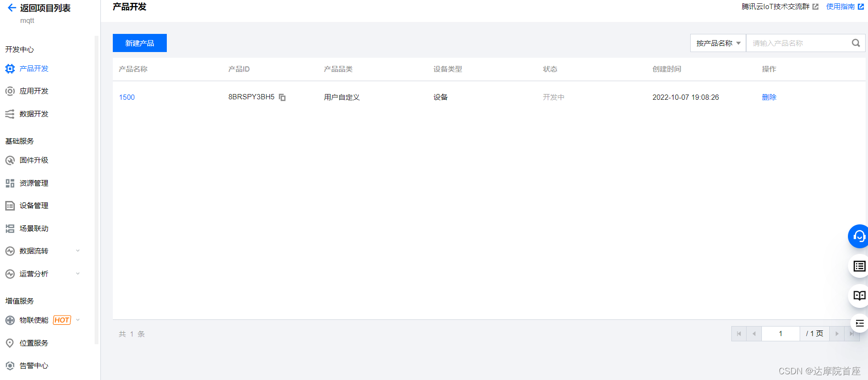Go to 场景联动 page
868x380 pixels.
34,229
